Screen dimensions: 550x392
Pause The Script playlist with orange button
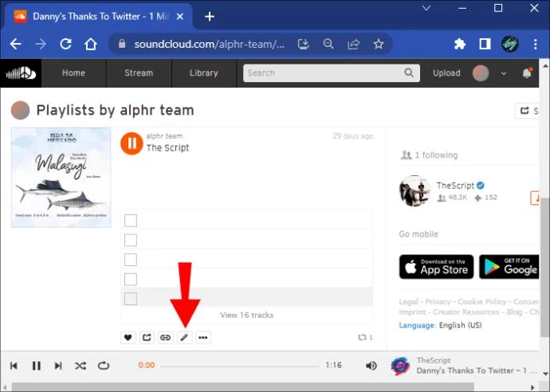coord(132,143)
